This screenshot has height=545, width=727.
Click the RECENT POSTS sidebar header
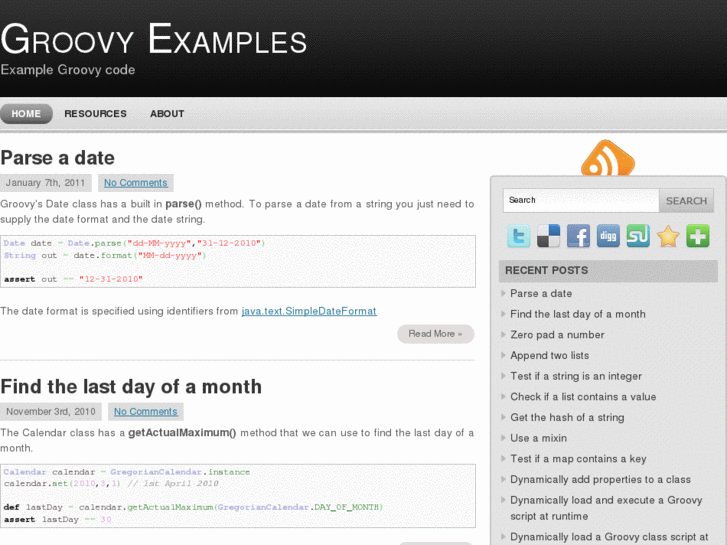coord(608,270)
